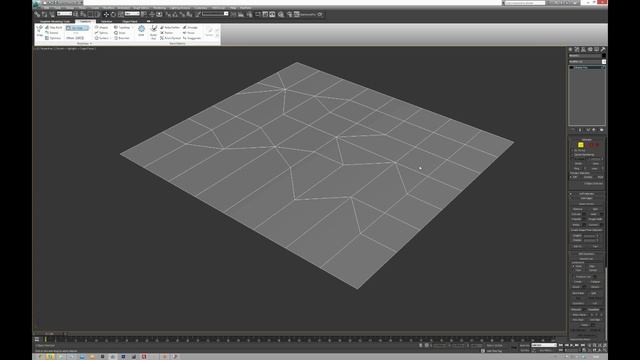Choose the Select and Rotate tool

click(x=113, y=14)
